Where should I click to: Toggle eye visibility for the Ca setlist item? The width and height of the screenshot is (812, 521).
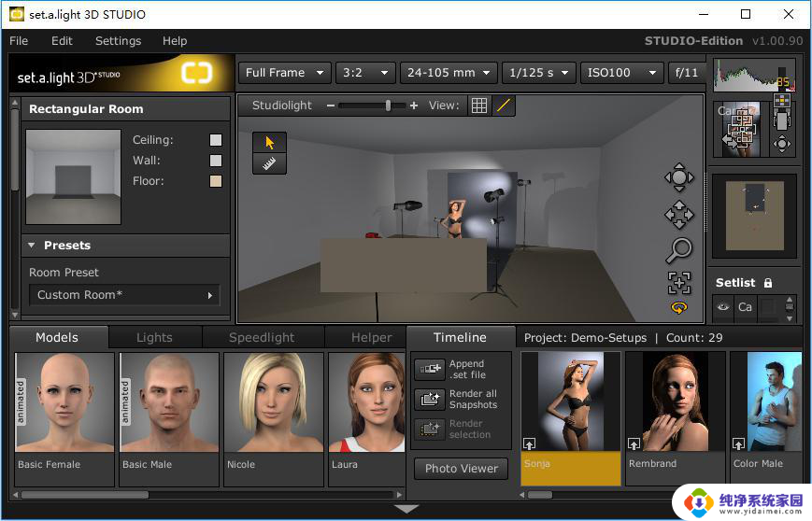pos(723,307)
